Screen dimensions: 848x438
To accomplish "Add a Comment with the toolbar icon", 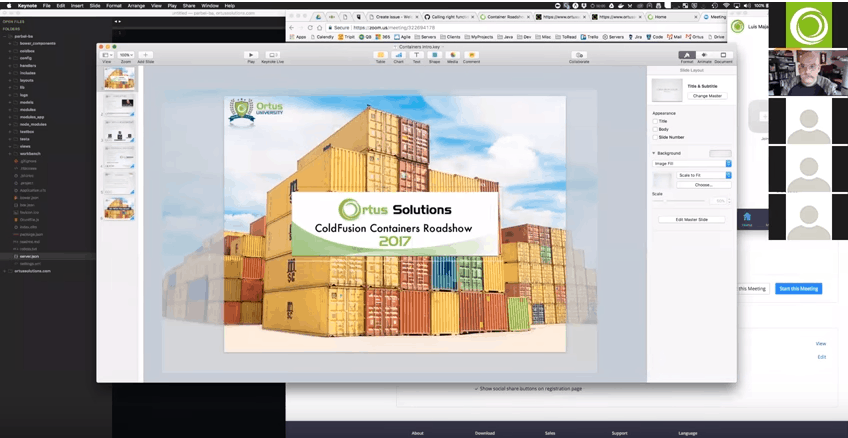I will pyautogui.click(x=471, y=55).
